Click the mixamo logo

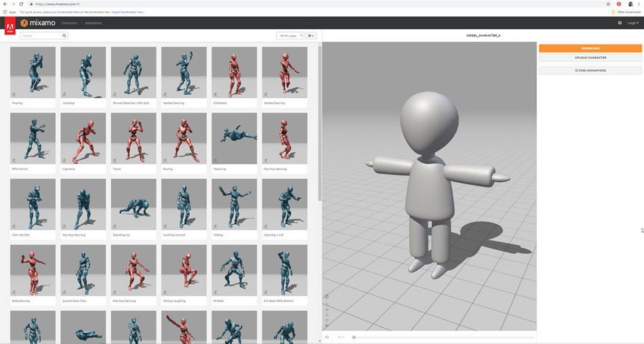(38, 23)
